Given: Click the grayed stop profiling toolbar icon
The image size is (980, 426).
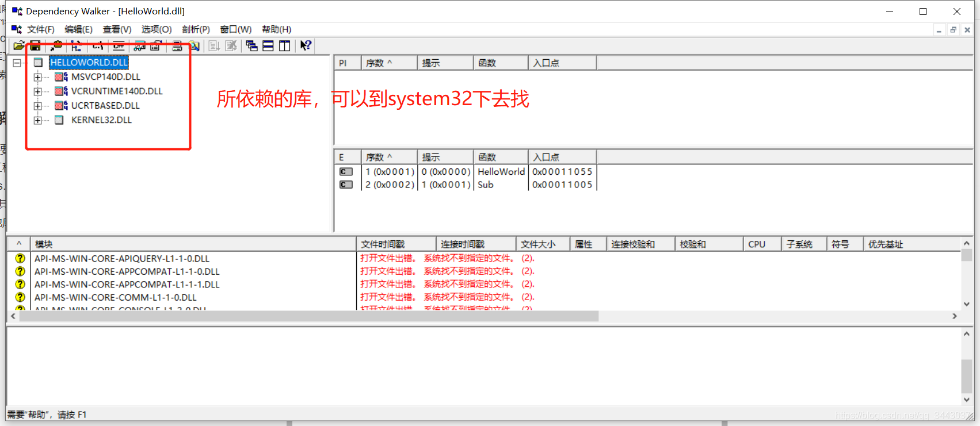Looking at the screenshot, I should tap(231, 46).
